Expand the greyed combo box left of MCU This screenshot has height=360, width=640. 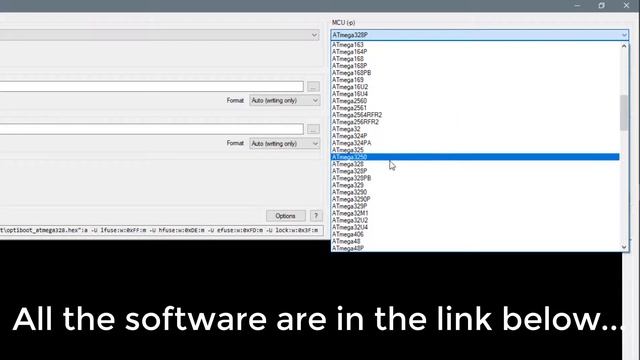click(x=159, y=35)
